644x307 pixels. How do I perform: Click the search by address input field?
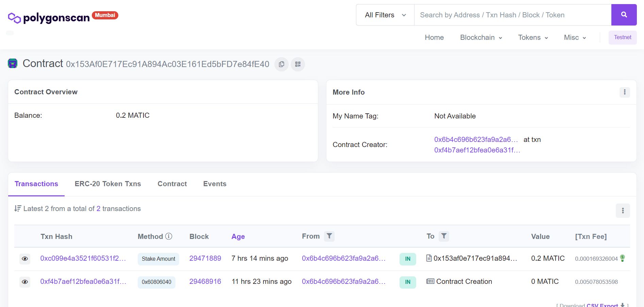[513, 15]
